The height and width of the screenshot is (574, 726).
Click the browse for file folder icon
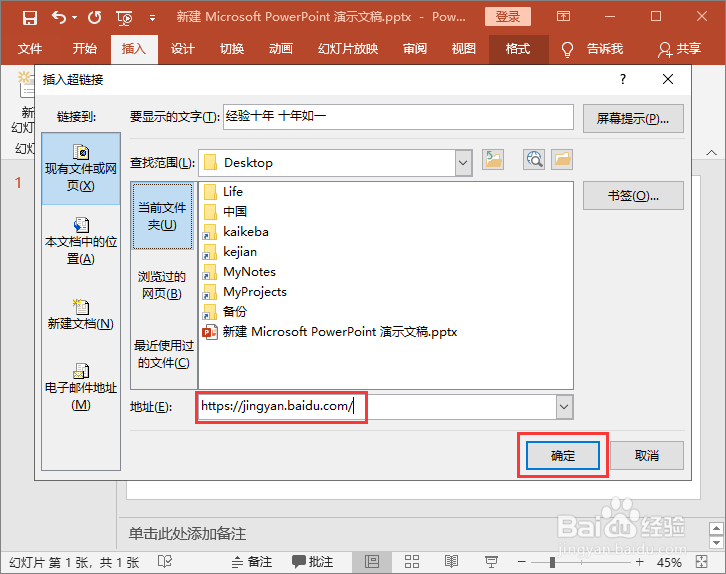coord(562,160)
